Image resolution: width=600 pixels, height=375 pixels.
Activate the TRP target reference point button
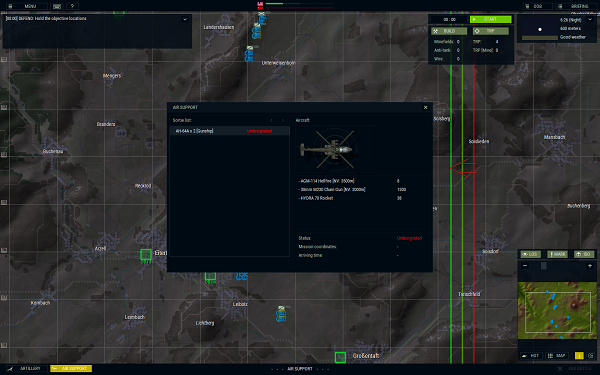491,31
